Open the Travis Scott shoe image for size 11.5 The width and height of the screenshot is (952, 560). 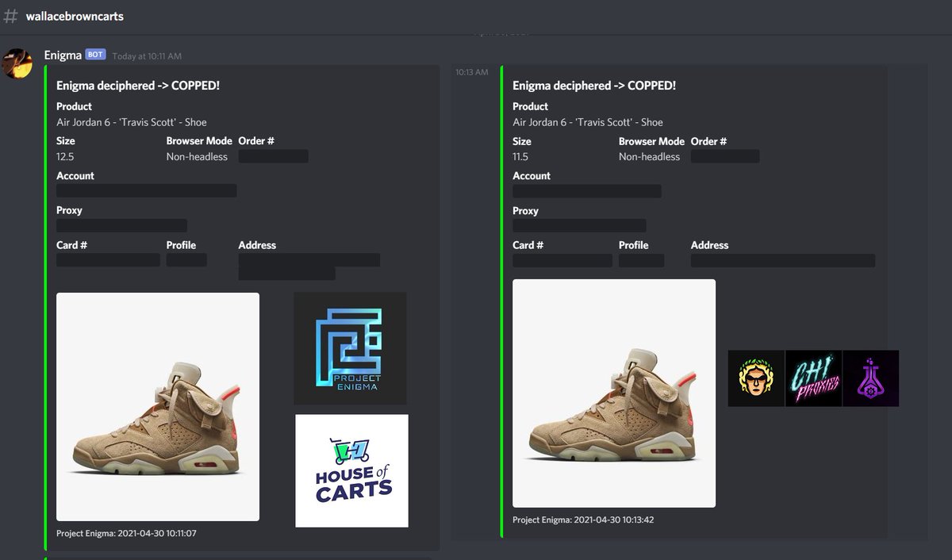(x=614, y=393)
